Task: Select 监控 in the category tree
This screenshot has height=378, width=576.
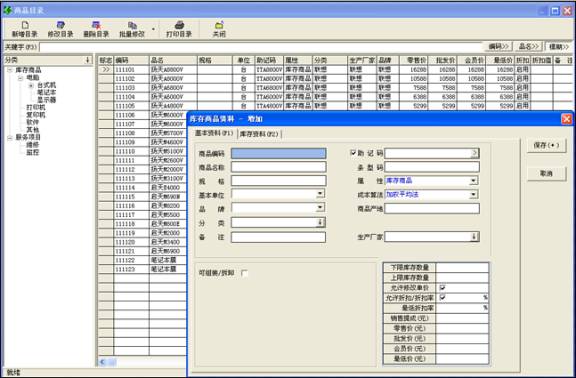Action: [x=32, y=152]
